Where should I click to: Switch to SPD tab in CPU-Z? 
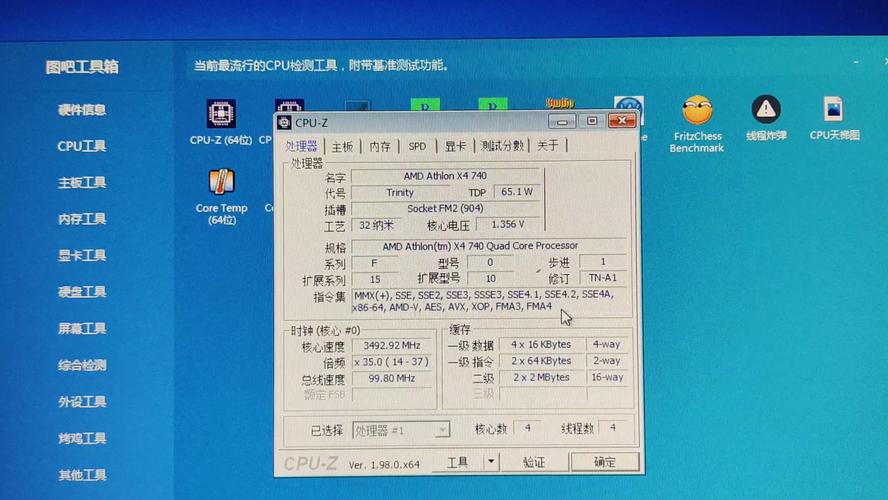click(x=417, y=146)
